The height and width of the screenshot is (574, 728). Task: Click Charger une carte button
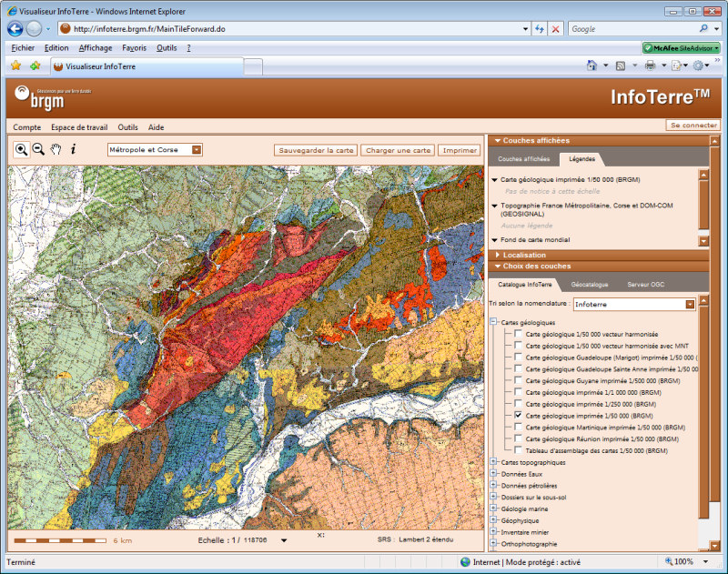click(x=398, y=150)
